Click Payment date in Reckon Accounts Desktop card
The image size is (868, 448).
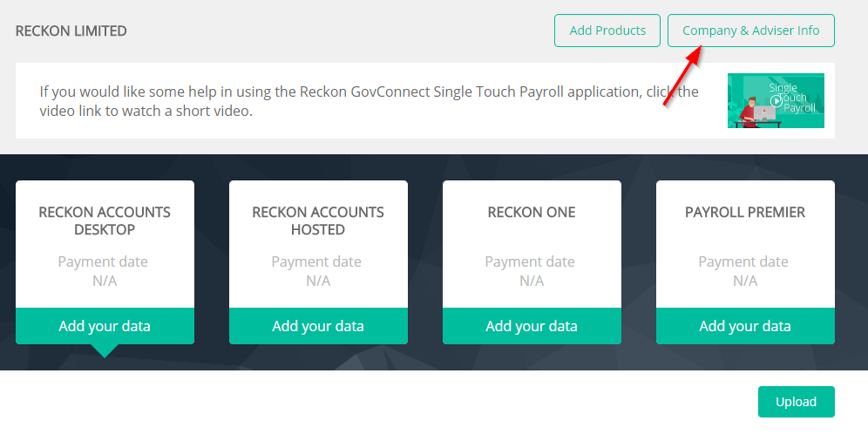[103, 261]
